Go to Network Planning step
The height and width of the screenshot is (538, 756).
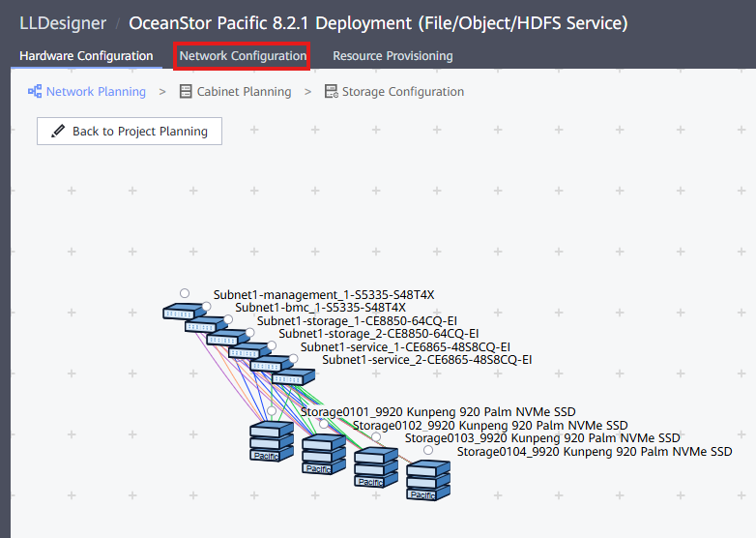96,92
